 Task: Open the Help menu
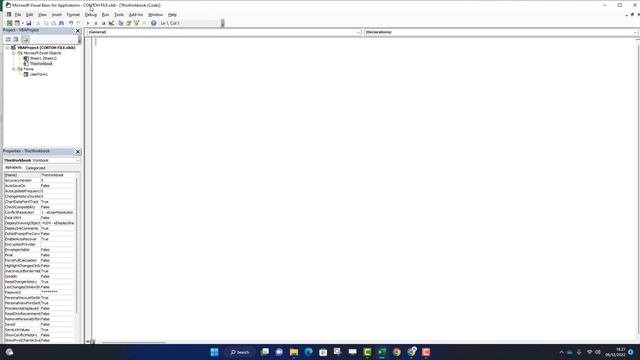[x=172, y=15]
